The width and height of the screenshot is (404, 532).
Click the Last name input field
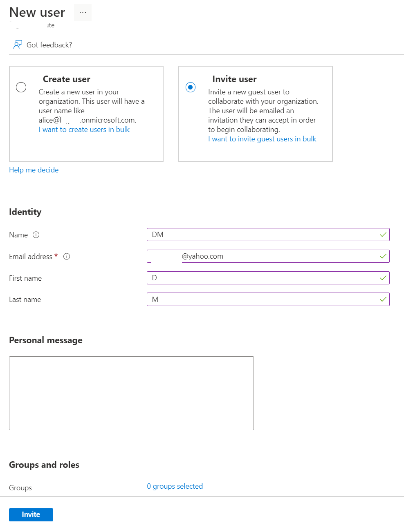click(x=268, y=299)
